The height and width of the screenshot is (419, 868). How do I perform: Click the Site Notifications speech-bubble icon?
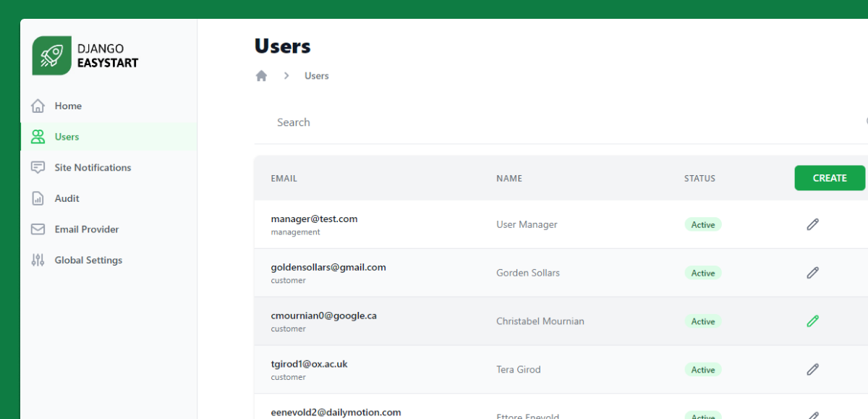(x=37, y=167)
